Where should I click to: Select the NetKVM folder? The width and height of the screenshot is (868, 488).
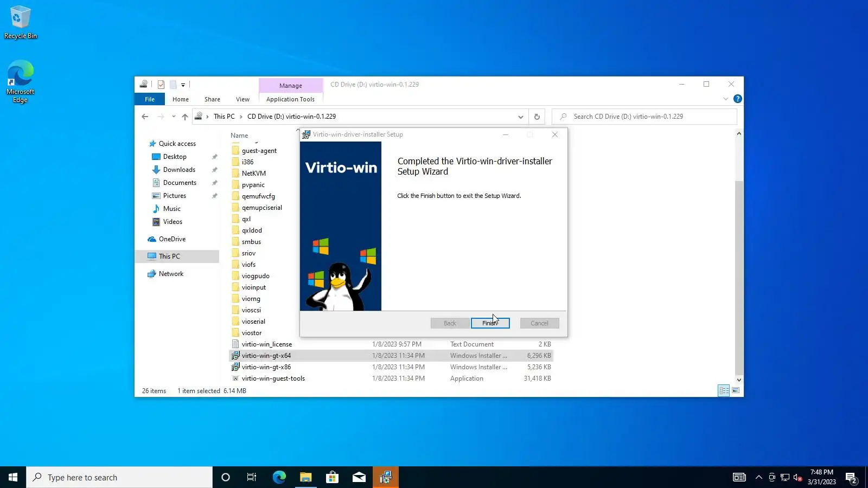pos(253,174)
